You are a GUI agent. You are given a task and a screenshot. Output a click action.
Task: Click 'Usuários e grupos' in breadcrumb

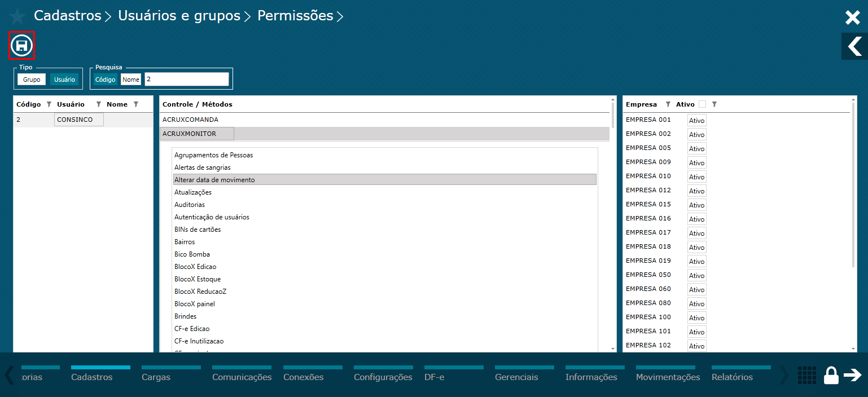[179, 16]
